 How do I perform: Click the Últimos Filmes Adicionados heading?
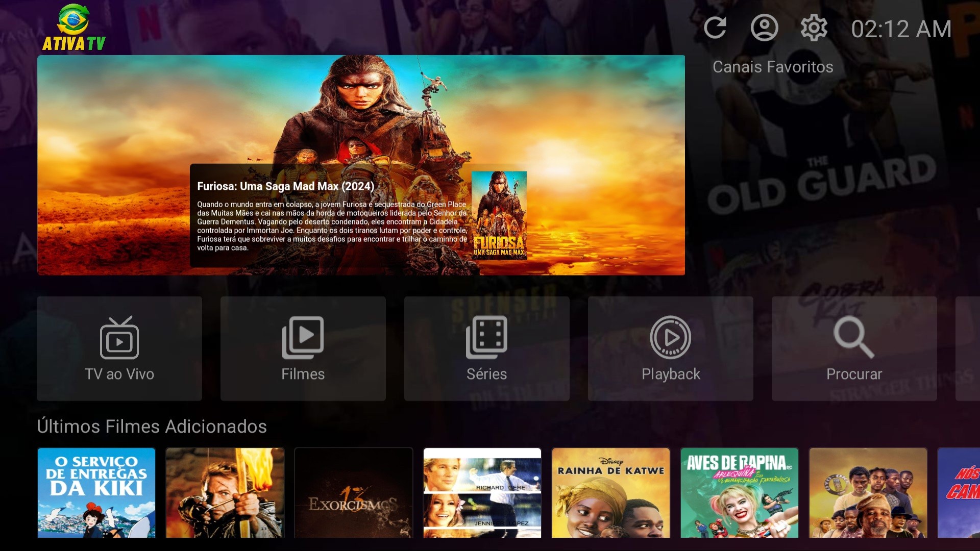tap(152, 427)
